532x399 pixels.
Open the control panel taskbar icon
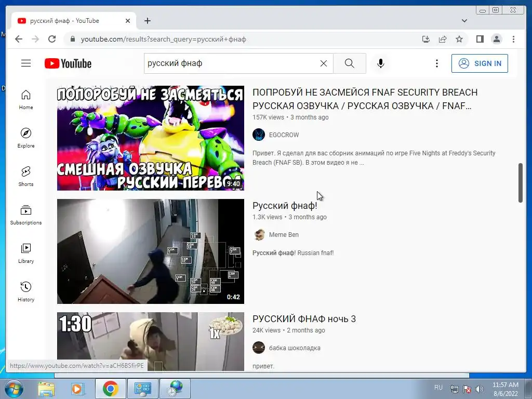(142, 389)
